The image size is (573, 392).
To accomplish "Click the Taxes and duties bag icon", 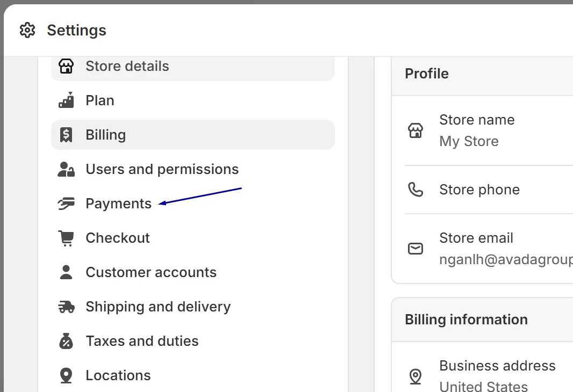I will tap(66, 341).
